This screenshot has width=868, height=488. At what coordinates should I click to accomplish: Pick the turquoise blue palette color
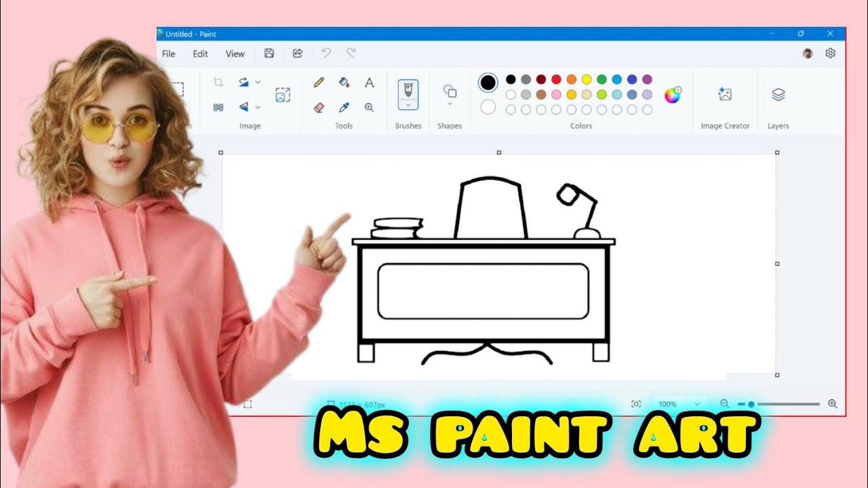616,79
